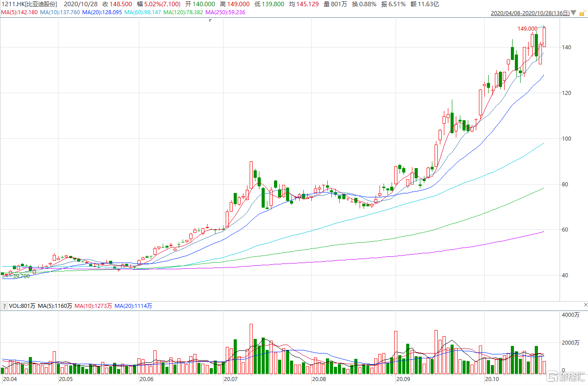Click the 39.700 low price marker
The width and height of the screenshot is (588, 385).
click(x=21, y=276)
